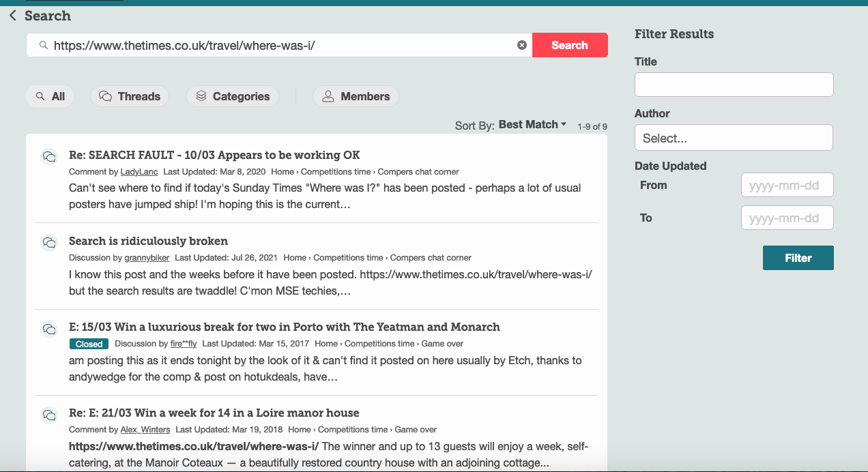Viewport: 868px width, 472px height.
Task: Click 'Compers chat corner' in SEARCH FAULT result
Action: [x=418, y=172]
